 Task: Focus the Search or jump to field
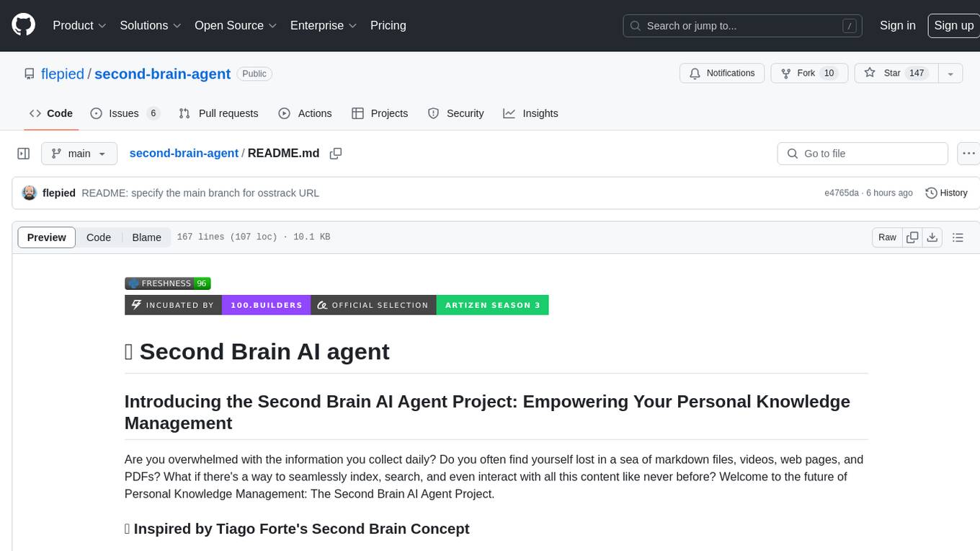[744, 25]
